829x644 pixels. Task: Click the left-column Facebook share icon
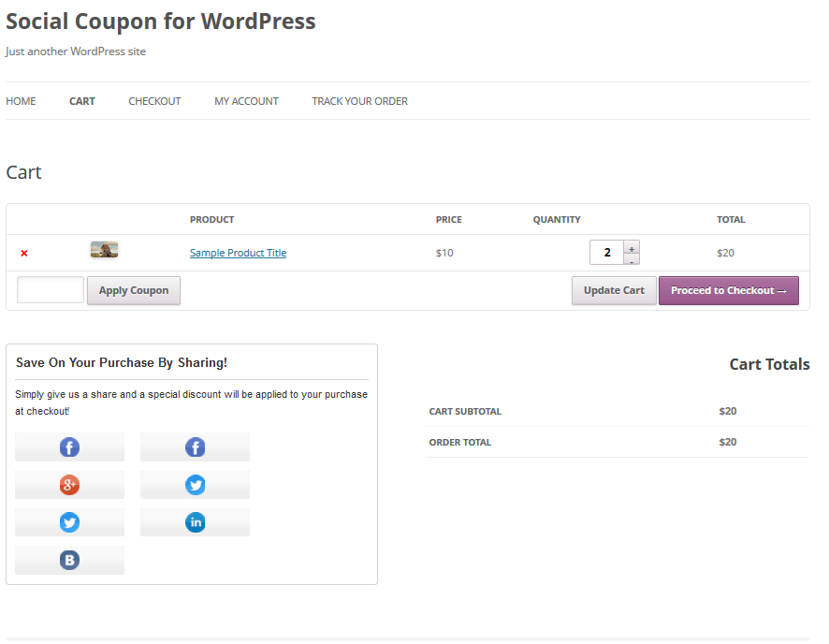coord(69,447)
